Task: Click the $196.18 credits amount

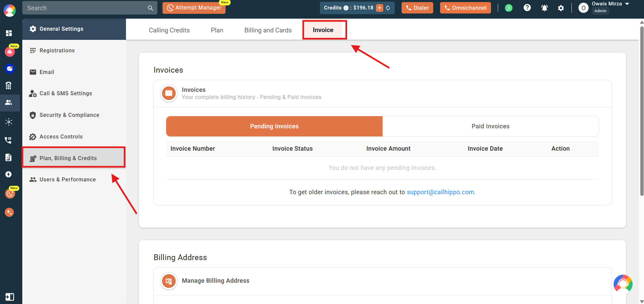Action: [363, 8]
